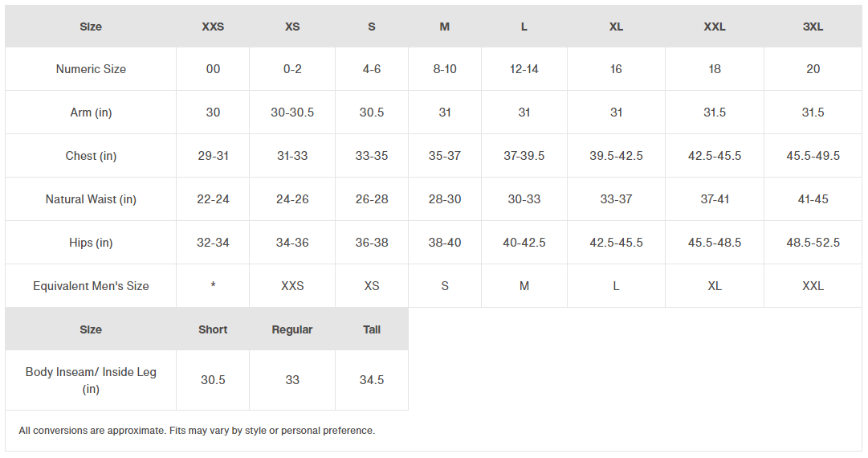Screen dimensions: 868x458
Task: Select the Natural Waist (in) label
Action: click(x=91, y=199)
